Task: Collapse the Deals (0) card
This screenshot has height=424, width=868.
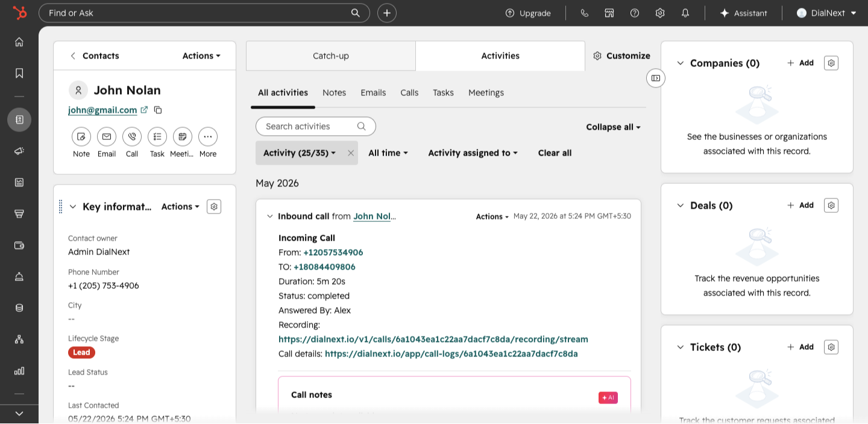Action: (x=681, y=205)
